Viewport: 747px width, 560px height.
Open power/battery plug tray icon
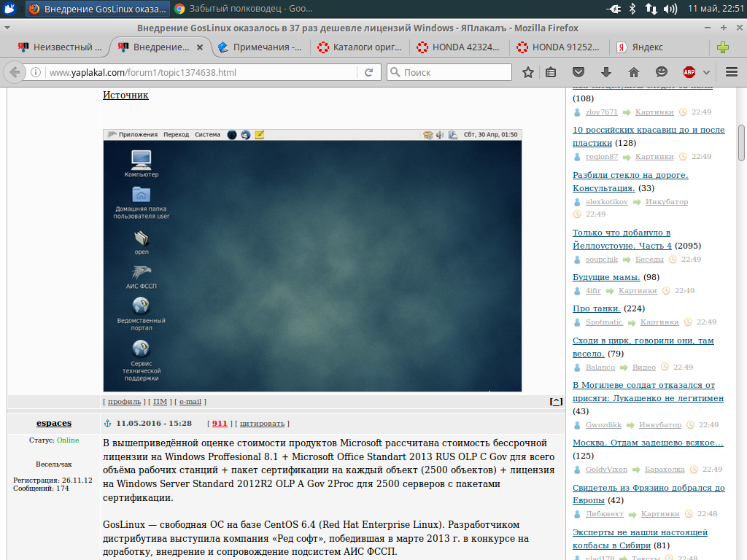(614, 9)
